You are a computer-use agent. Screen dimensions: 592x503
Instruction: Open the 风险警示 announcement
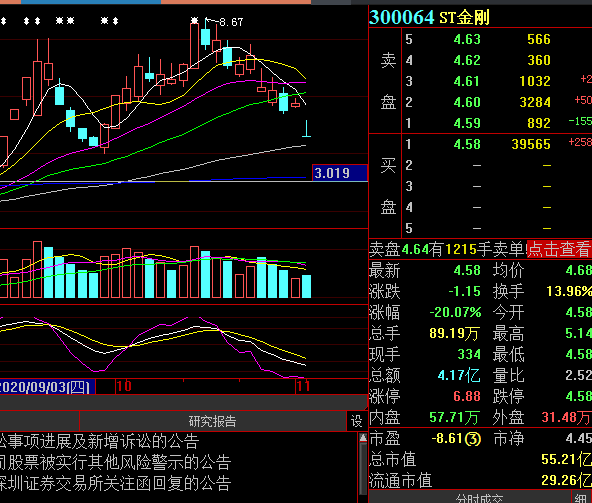click(115, 462)
